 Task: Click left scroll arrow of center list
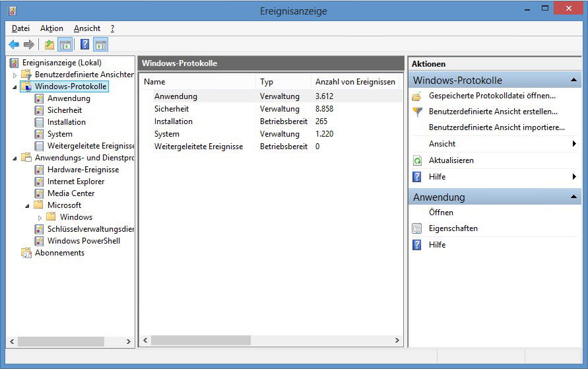[x=145, y=340]
